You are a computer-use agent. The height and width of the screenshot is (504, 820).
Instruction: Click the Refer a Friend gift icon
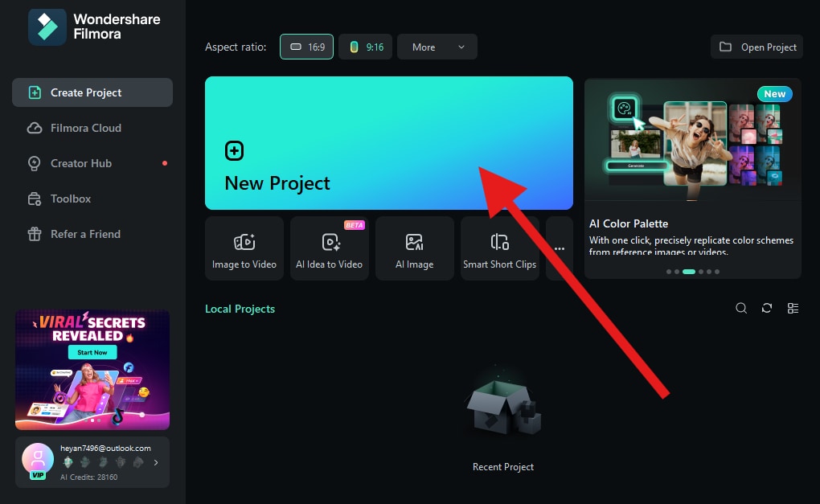35,234
